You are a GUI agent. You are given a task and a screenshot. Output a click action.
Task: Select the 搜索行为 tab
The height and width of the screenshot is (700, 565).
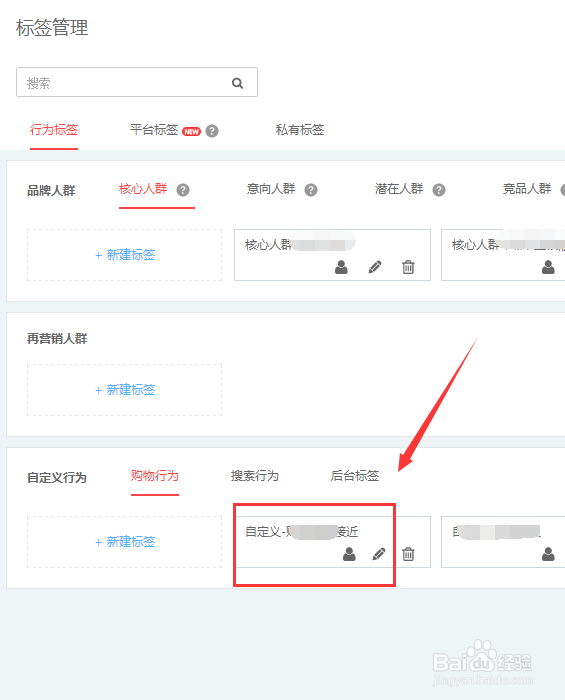pos(255,476)
